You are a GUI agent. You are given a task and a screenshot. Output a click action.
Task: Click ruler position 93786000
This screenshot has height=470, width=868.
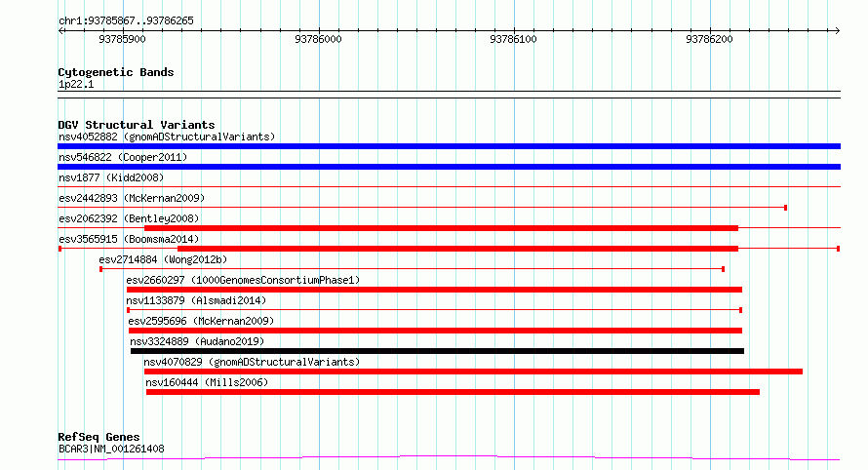click(x=318, y=39)
